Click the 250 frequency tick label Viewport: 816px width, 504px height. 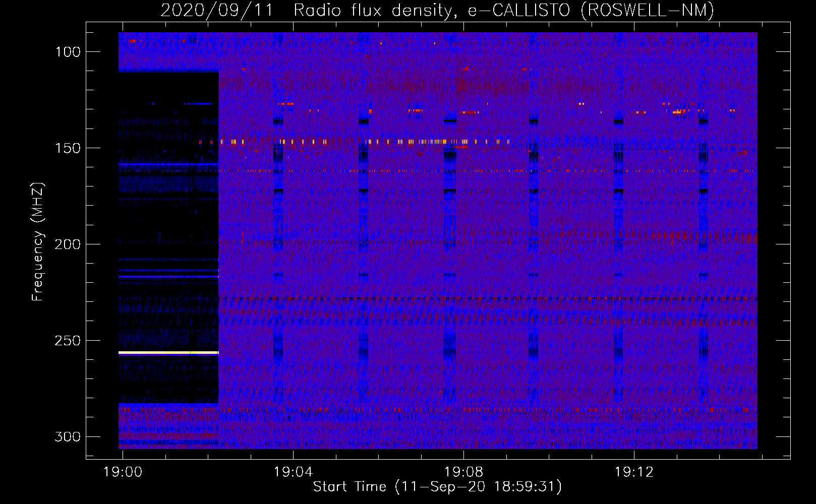click(x=68, y=341)
